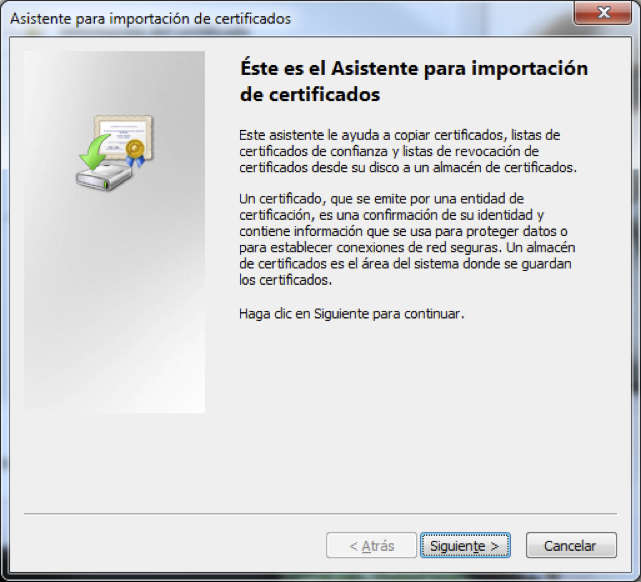641x582 pixels.
Task: Click the separator line above the buttons
Action: pos(320,515)
